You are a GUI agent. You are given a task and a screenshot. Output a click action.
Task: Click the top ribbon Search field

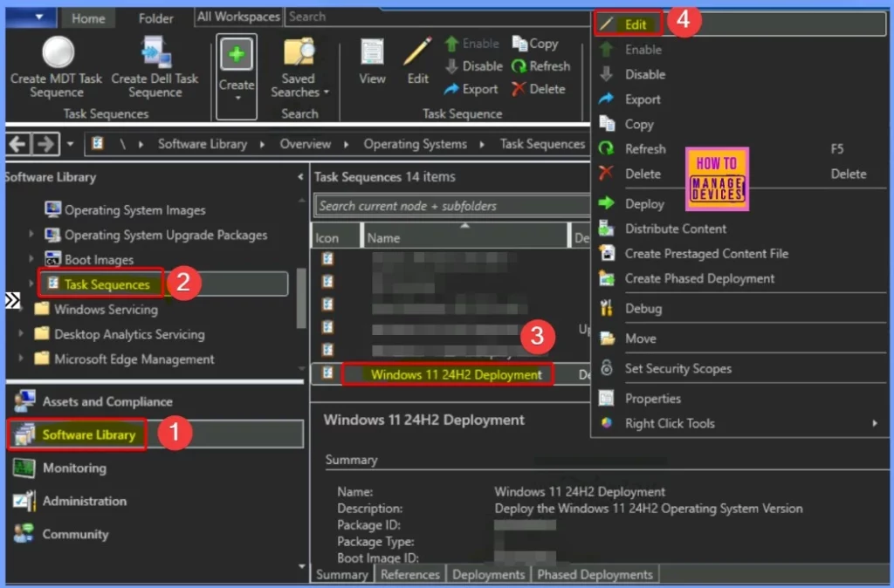pyautogui.click(x=437, y=17)
